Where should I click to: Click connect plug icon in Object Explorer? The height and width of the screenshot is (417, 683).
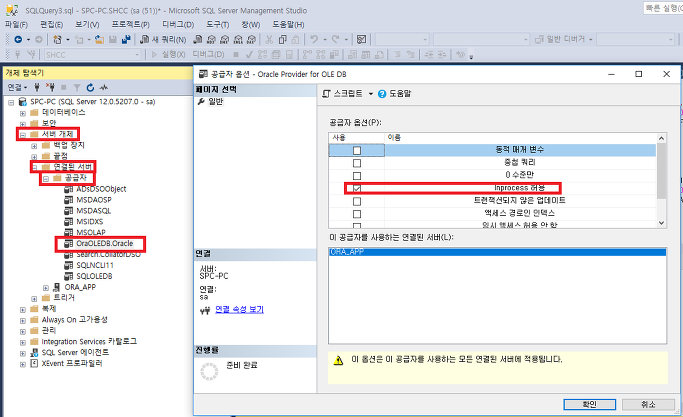pos(37,88)
